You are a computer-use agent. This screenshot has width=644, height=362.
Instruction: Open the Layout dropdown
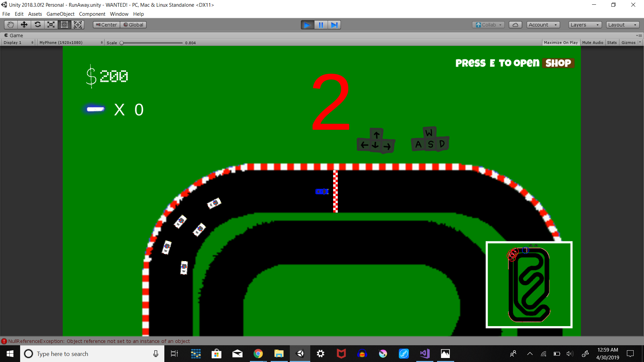[x=623, y=25]
